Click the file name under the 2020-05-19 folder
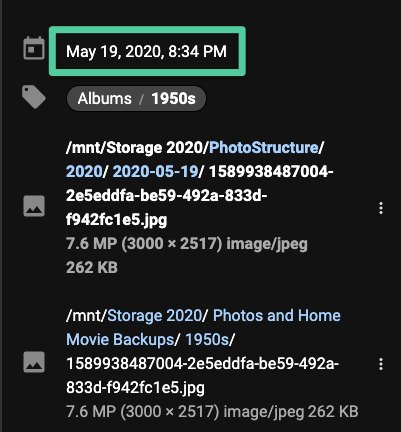Image resolution: width=401 pixels, height=432 pixels. pos(199,196)
